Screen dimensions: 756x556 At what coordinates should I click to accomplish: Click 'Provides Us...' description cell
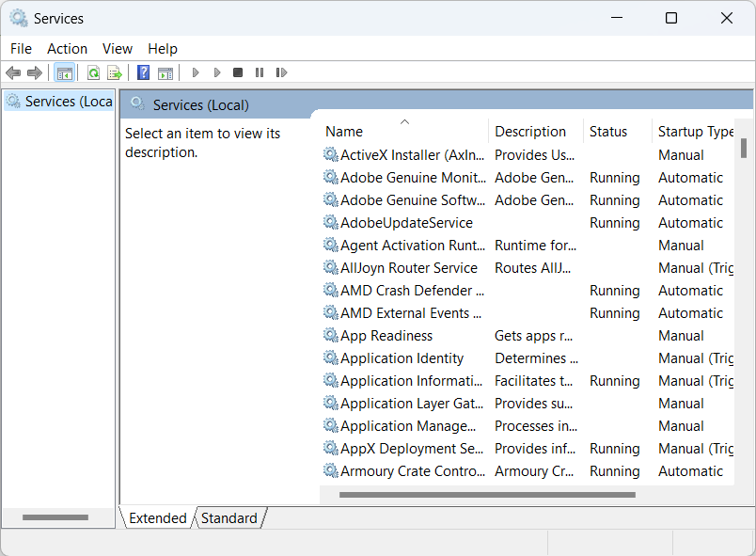(535, 155)
